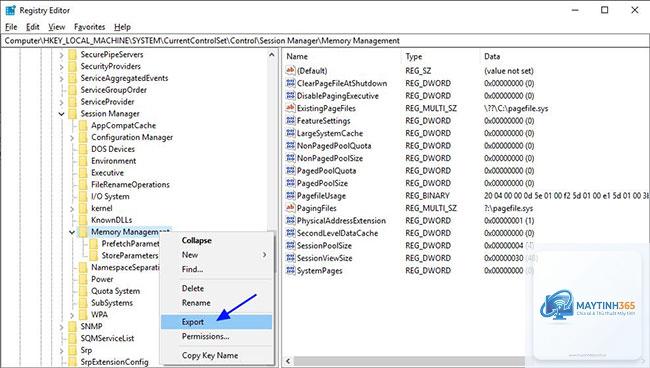Click the PagingFiles string value icon
This screenshot has height=368, width=650.
291,208
